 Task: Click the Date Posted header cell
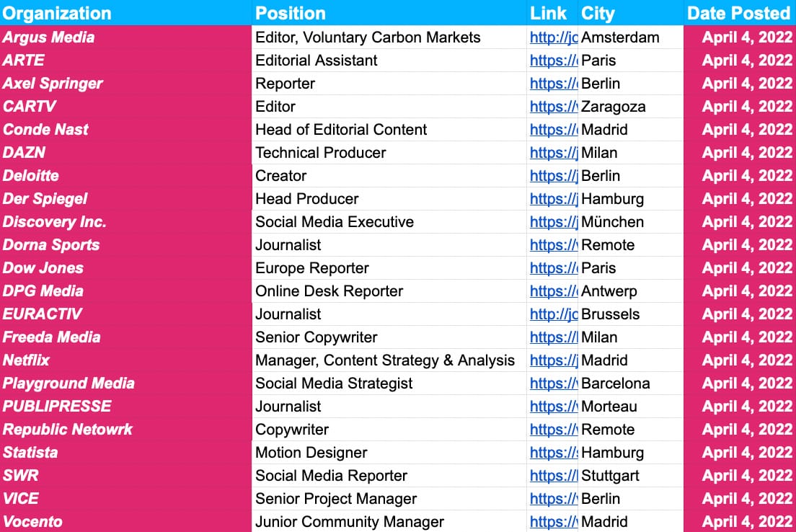coord(739,13)
